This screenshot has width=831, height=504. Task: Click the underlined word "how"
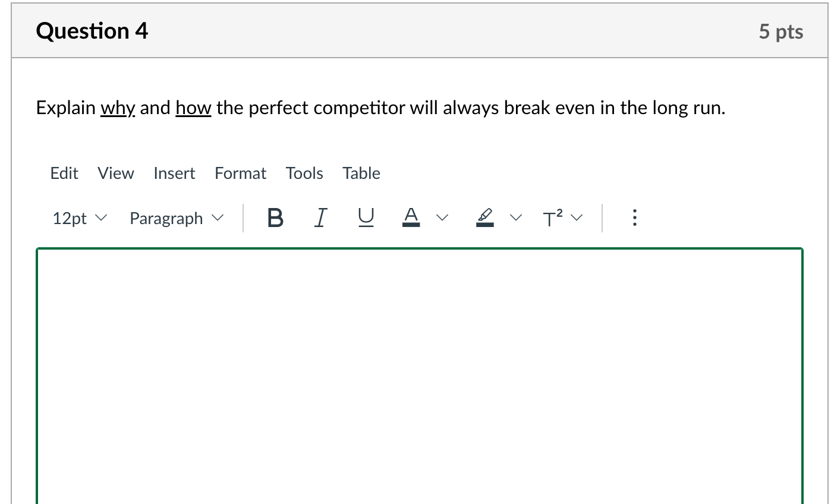(x=194, y=108)
